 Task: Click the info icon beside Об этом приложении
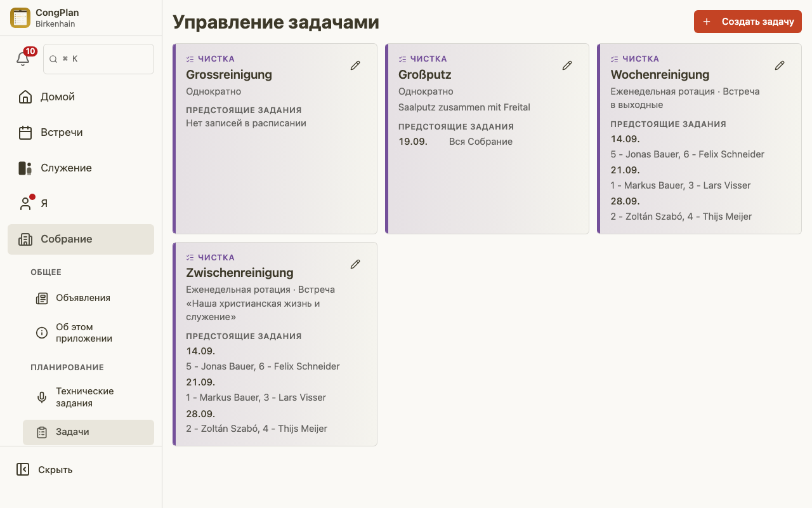tap(42, 333)
